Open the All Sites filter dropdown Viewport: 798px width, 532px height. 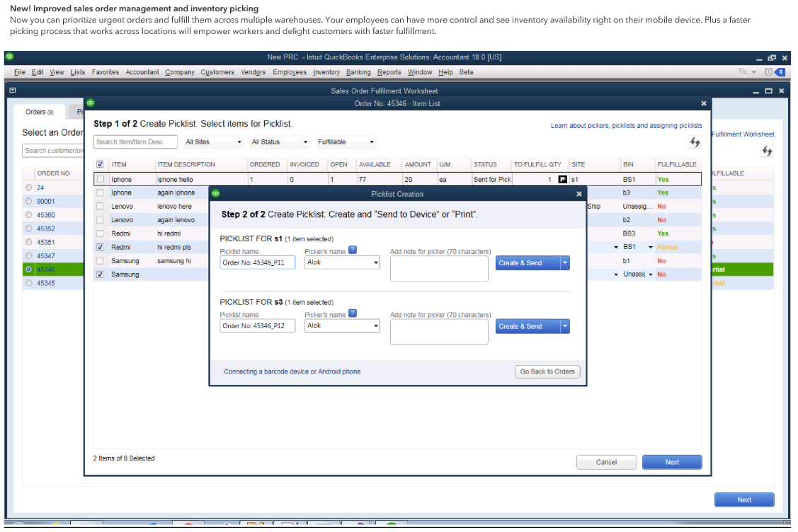pos(213,142)
